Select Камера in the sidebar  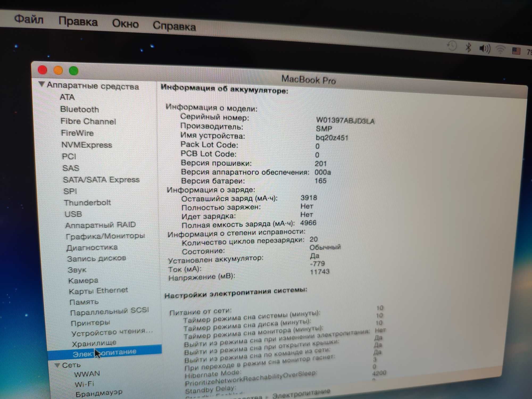(x=83, y=281)
